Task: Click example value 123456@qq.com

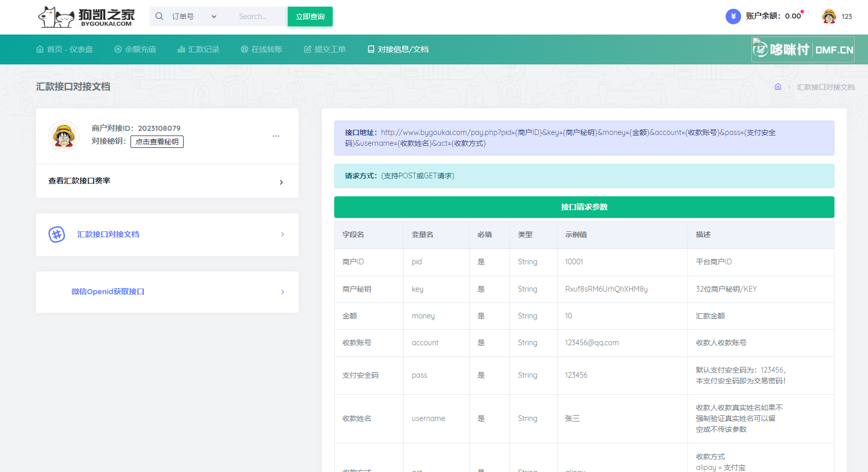Action: [592, 343]
